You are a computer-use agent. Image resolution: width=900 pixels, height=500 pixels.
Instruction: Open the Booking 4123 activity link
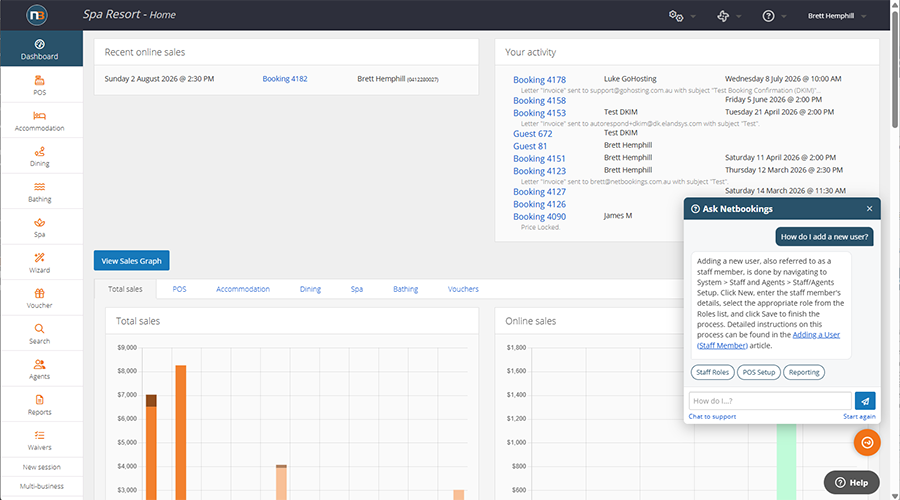point(539,171)
